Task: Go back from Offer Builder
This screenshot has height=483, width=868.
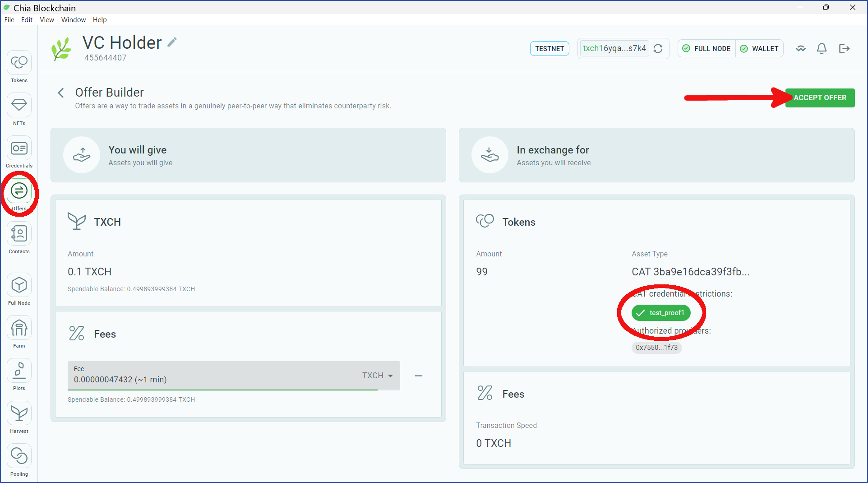Action: [x=61, y=93]
